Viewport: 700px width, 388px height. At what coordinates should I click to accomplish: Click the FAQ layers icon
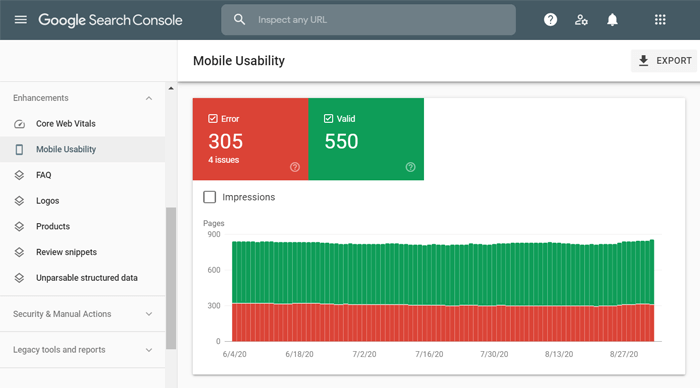pos(19,175)
